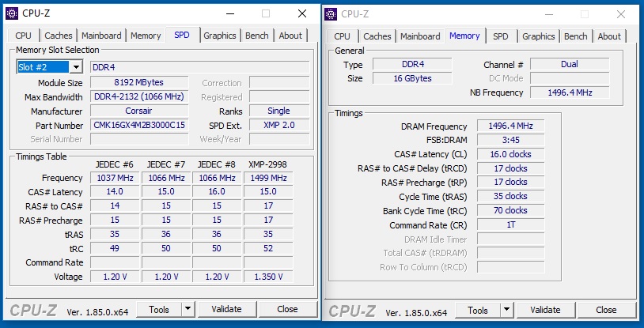Open the Bench tab in the right window
The height and width of the screenshot is (328, 644).
point(576,36)
